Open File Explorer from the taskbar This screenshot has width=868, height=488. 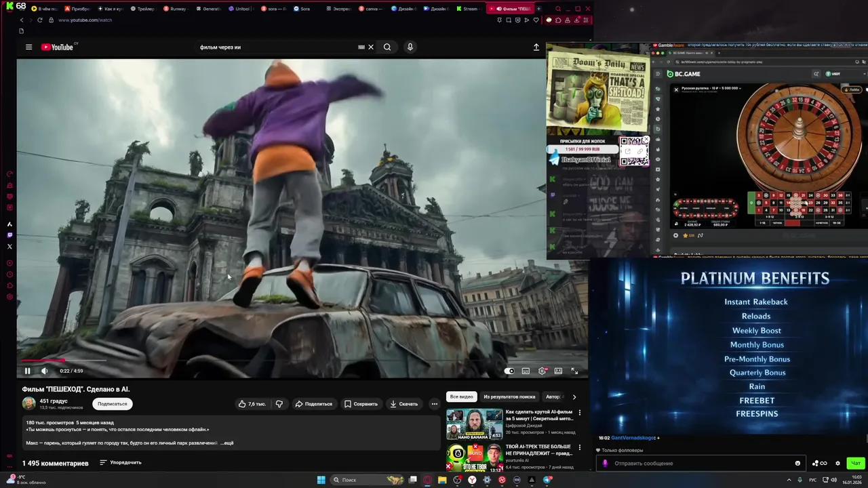[442, 480]
